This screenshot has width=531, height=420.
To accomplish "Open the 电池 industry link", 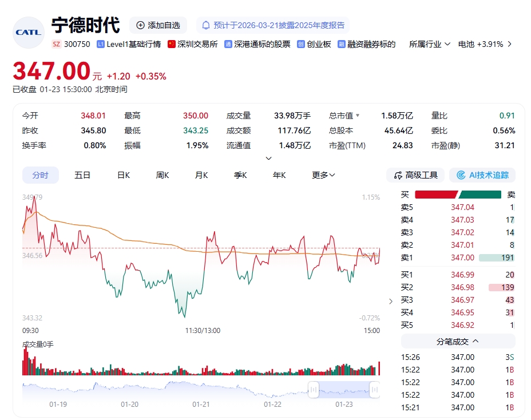I will tap(481, 44).
